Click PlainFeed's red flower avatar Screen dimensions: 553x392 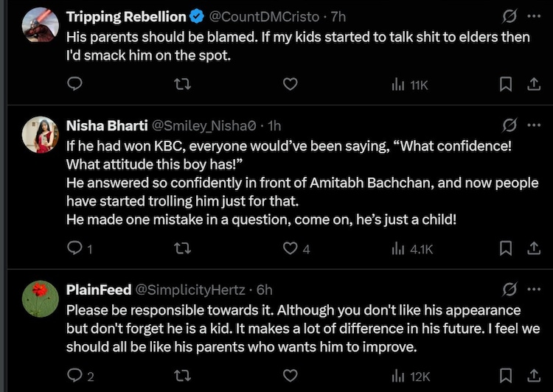pos(41,299)
